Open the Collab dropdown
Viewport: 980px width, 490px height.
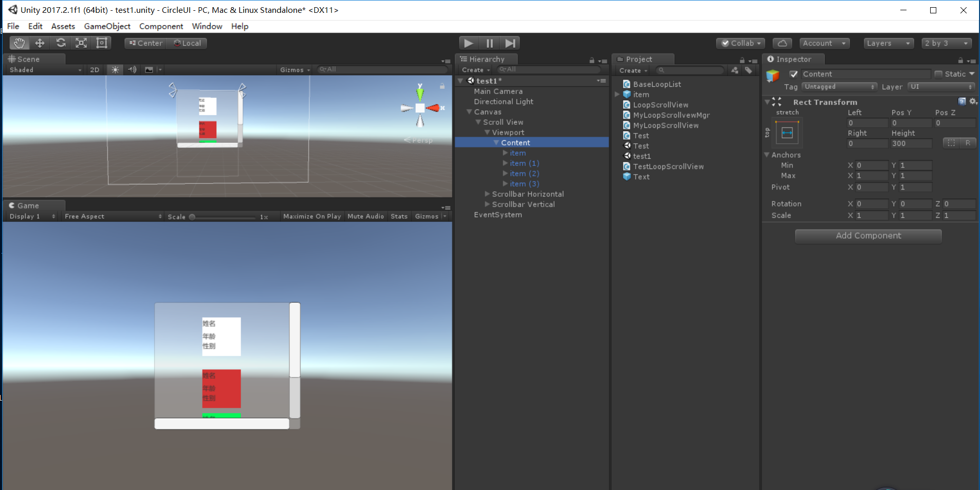coord(741,43)
